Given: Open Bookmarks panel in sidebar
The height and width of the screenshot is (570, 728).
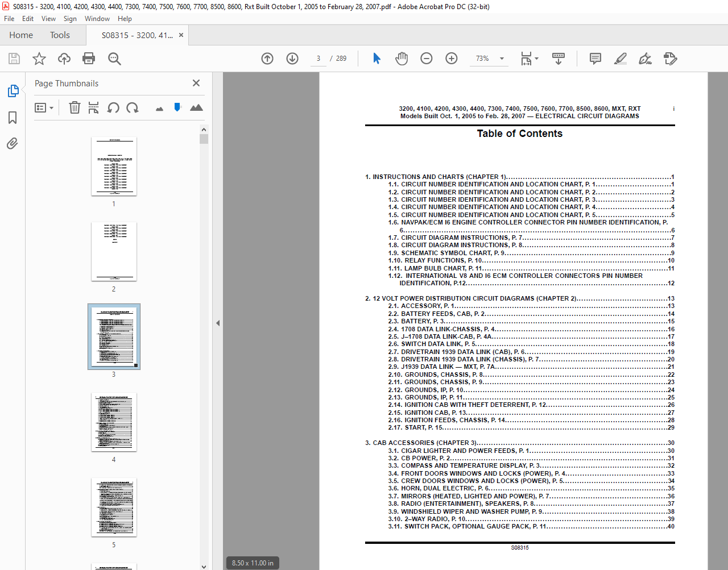Looking at the screenshot, I should point(13,118).
